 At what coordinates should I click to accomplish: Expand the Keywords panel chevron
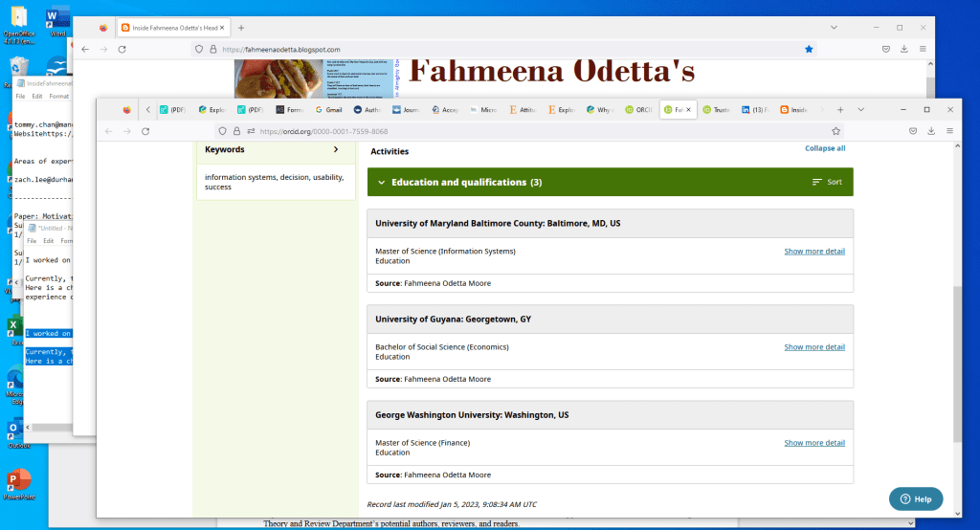pos(336,149)
